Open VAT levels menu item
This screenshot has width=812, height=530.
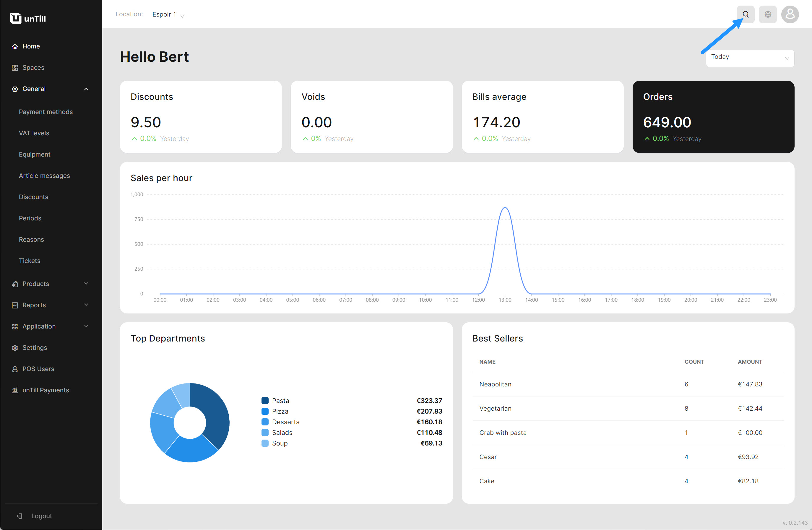click(x=34, y=133)
